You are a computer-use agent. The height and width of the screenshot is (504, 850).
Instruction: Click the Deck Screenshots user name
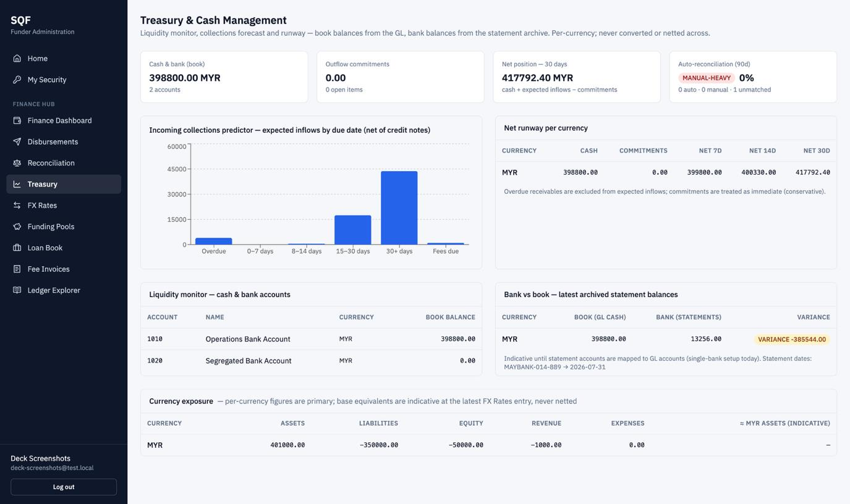(x=40, y=458)
